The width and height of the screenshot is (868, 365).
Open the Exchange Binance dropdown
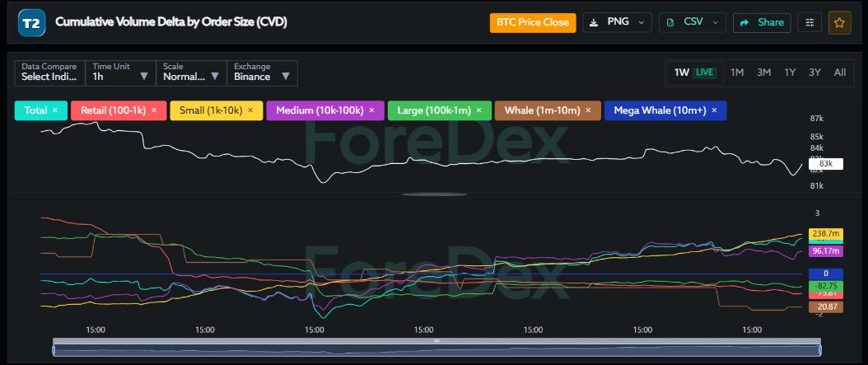[x=263, y=73]
